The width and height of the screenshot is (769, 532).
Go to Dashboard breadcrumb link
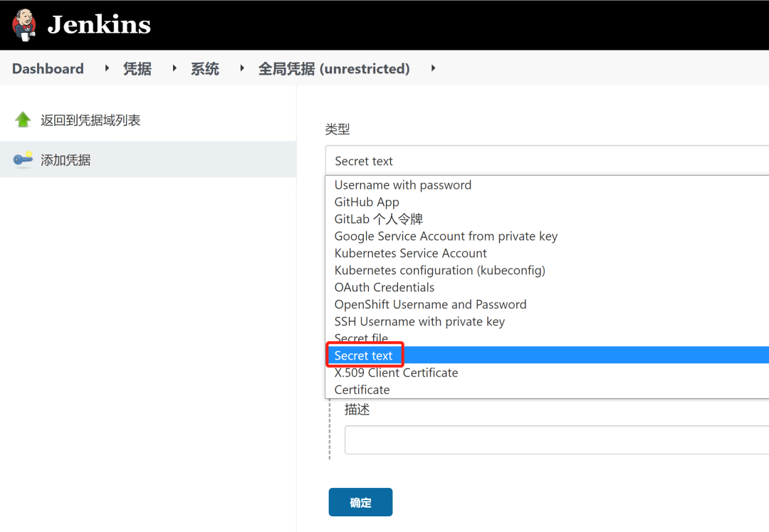coord(48,68)
